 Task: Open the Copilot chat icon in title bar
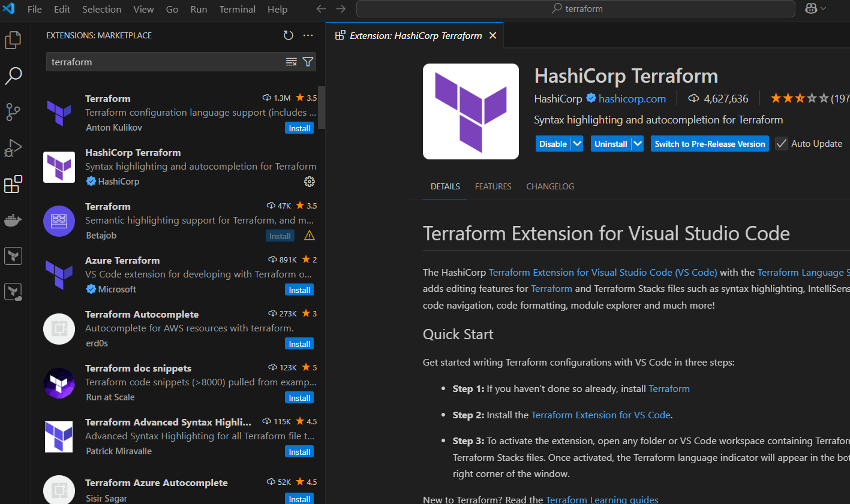(811, 8)
